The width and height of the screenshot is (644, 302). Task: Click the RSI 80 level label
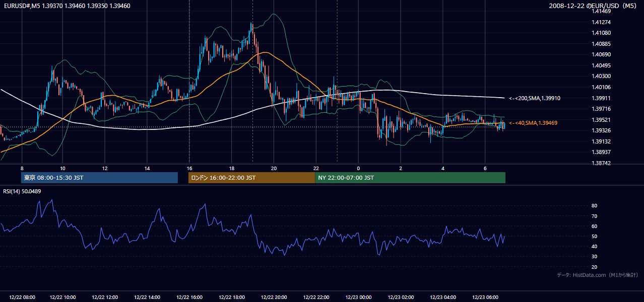coord(595,206)
